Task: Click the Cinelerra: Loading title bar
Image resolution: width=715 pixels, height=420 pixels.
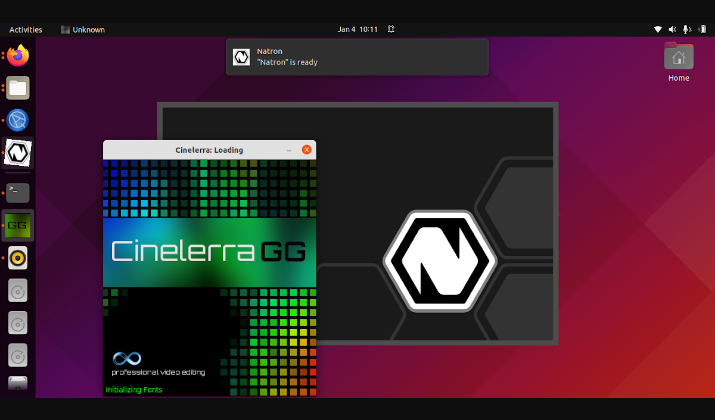Action: pyautogui.click(x=209, y=150)
